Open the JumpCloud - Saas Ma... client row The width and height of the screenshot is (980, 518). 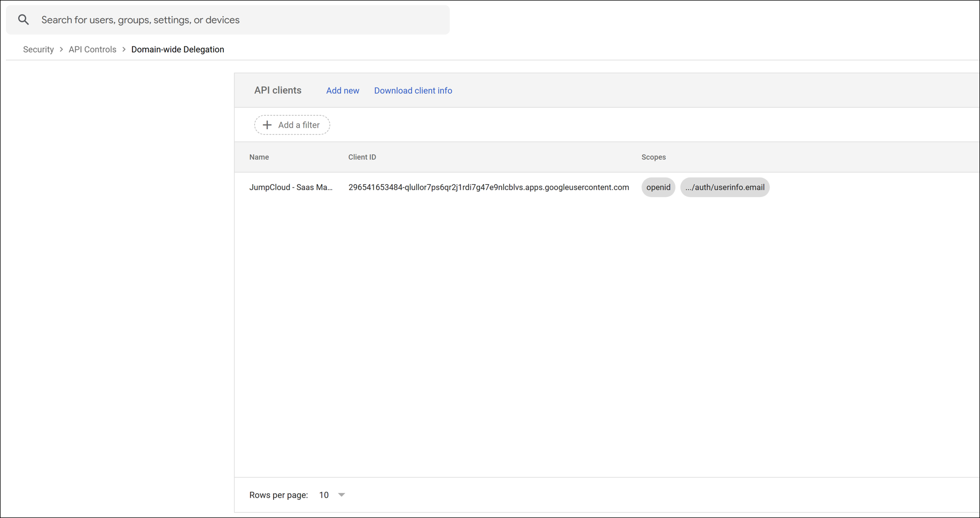click(291, 187)
